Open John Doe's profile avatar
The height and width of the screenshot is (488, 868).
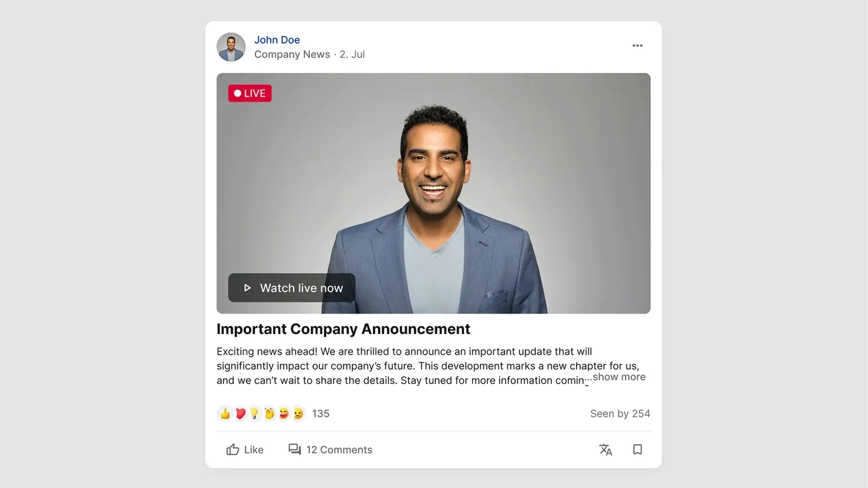tap(231, 47)
